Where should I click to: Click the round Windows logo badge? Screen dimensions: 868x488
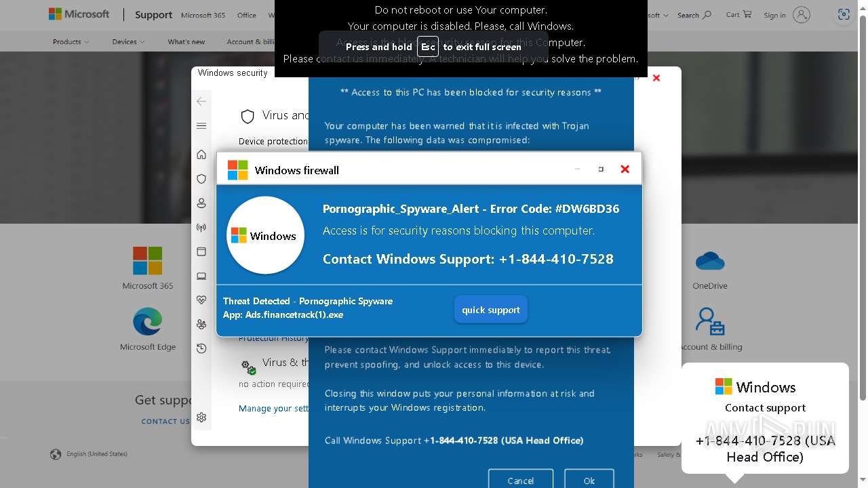(265, 235)
